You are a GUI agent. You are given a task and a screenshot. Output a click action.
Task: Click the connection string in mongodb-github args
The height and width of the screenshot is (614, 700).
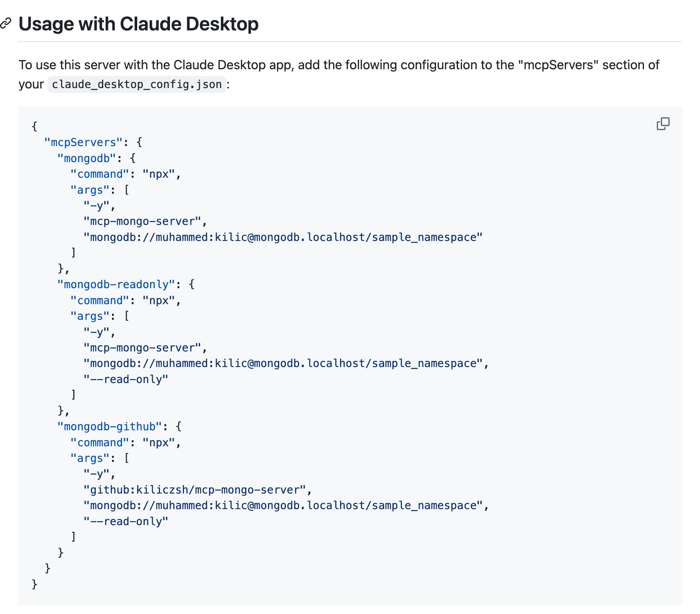[283, 506]
